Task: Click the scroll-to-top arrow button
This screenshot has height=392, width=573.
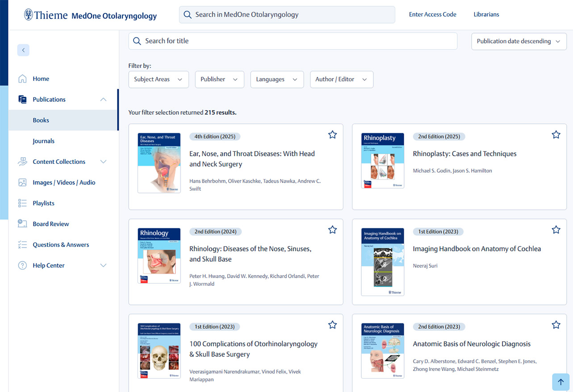Action: coord(560,382)
